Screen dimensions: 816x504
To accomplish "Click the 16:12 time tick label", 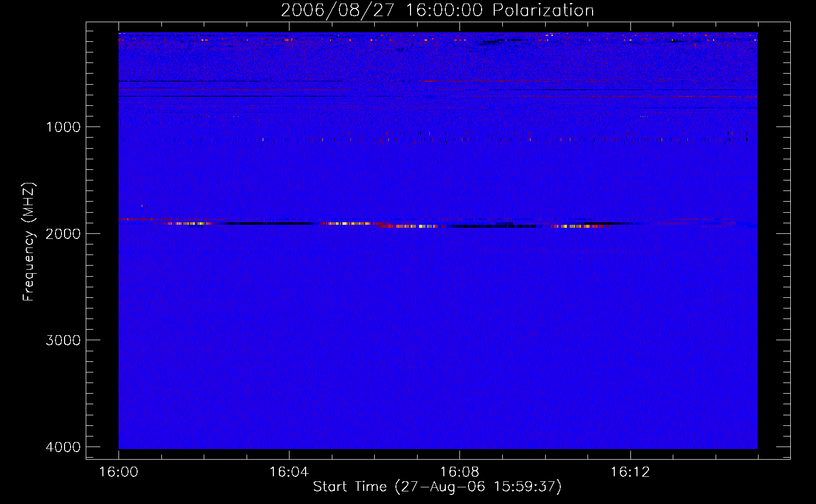I will pos(630,472).
